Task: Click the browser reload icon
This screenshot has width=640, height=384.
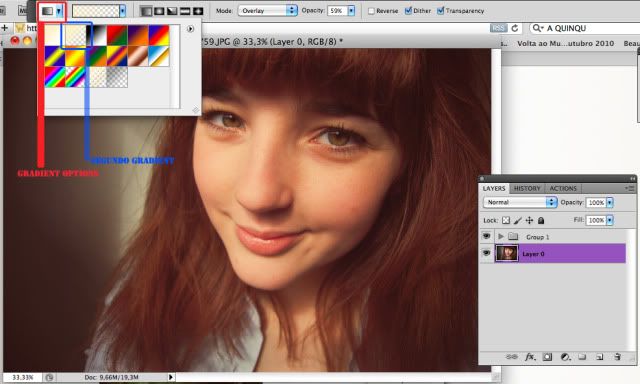Action: (515, 28)
